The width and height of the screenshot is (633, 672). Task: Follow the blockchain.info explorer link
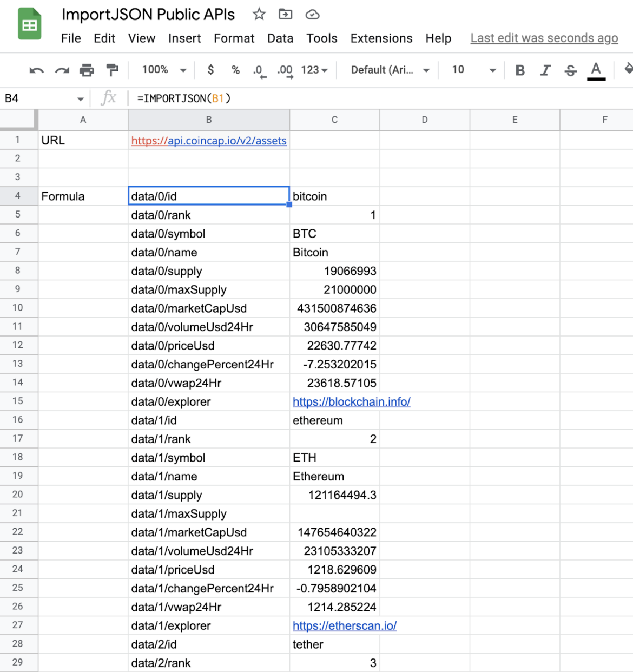[351, 401]
